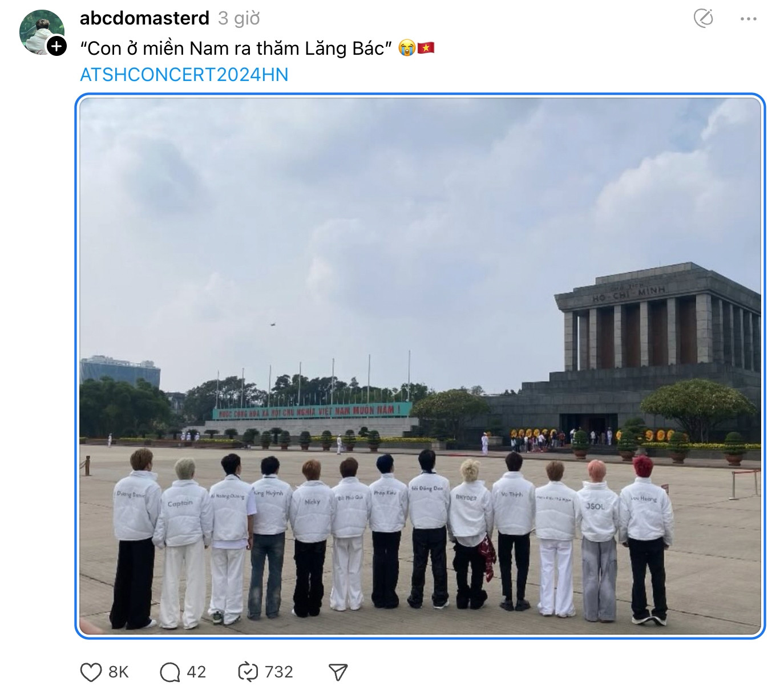View the 42 replies count
The image size is (784, 698).
[196, 672]
